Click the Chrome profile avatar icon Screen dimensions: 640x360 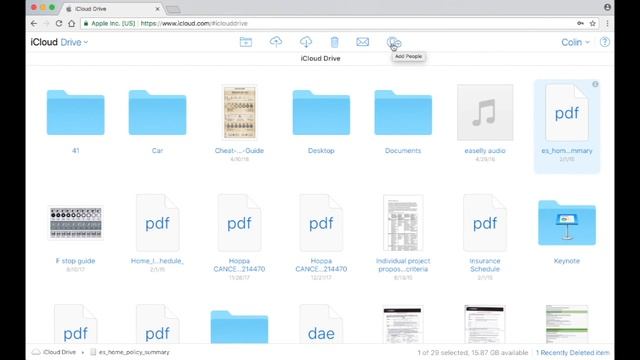(x=607, y=7)
